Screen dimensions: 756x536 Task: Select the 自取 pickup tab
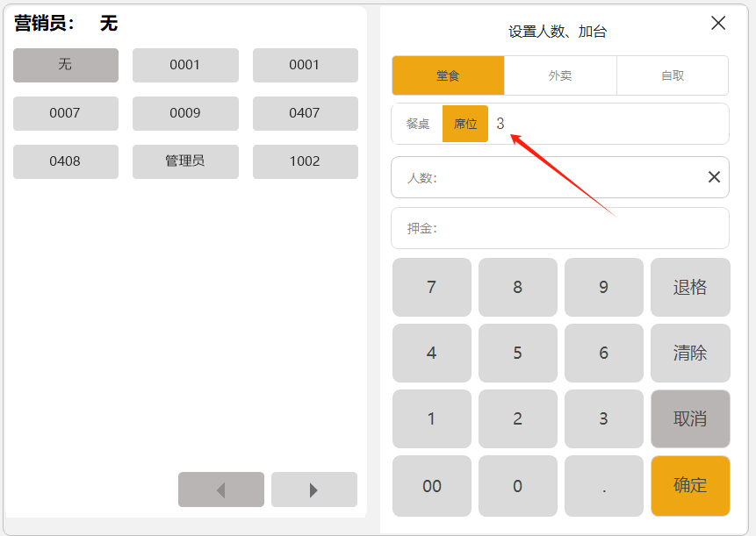coord(673,75)
